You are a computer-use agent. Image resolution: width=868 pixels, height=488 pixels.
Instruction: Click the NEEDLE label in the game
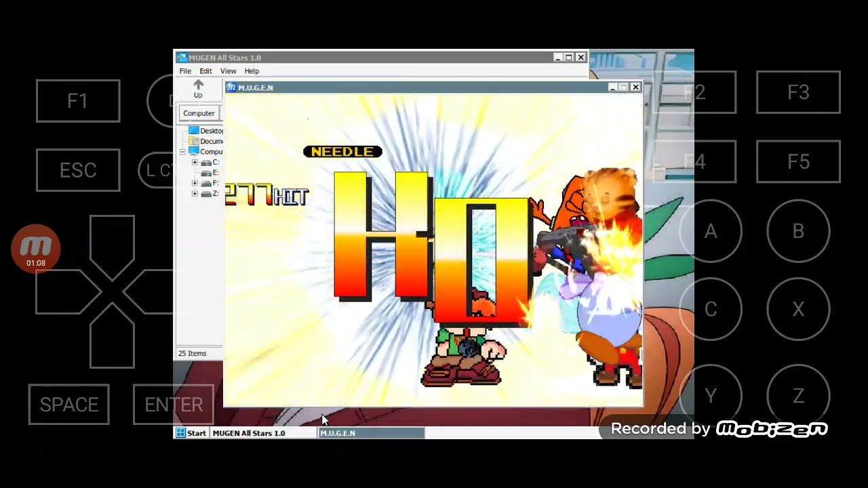tap(342, 152)
